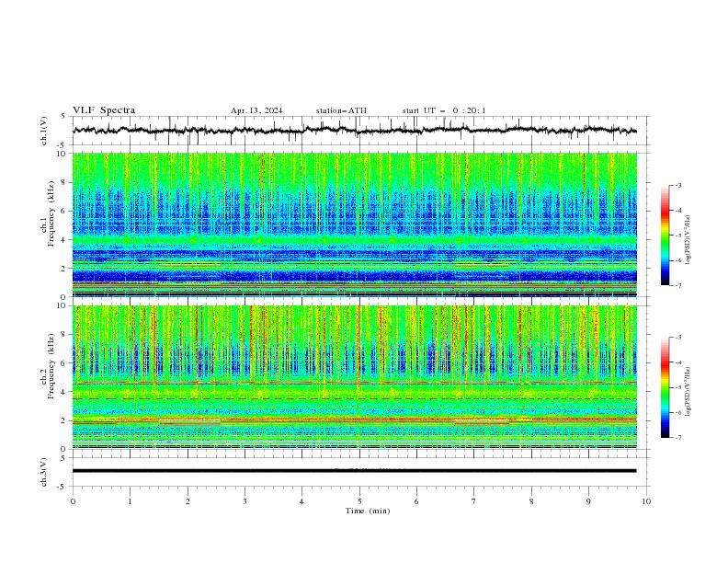Click the "-7" tick on ch.2 color bar
The image size is (728, 563).
pyautogui.click(x=678, y=437)
